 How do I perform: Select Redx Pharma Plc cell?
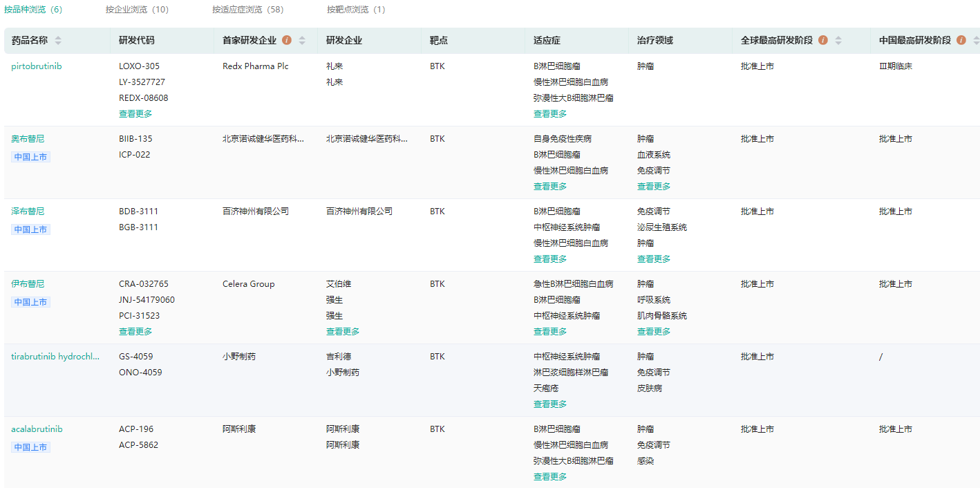[256, 66]
